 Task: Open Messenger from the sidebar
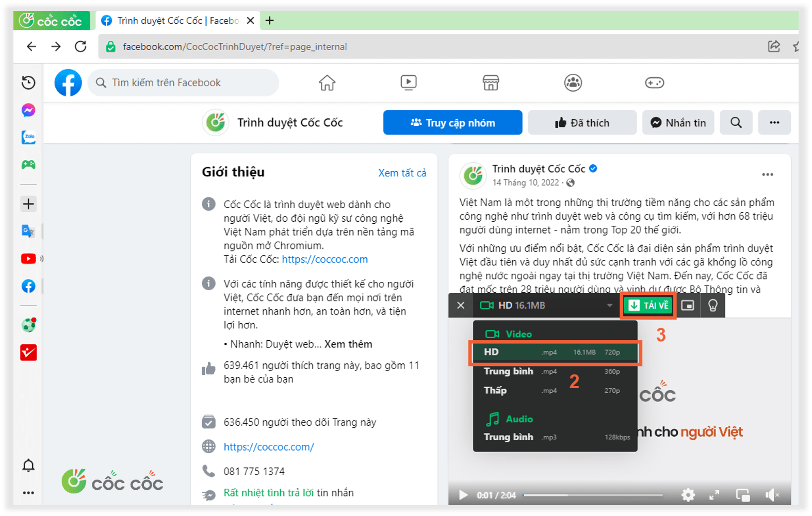click(x=28, y=110)
